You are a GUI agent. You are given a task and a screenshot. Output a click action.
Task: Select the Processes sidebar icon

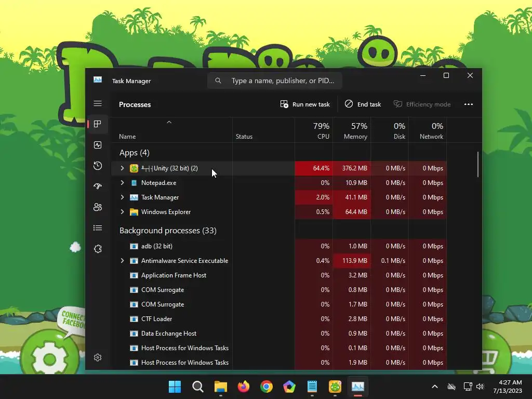pos(98,124)
